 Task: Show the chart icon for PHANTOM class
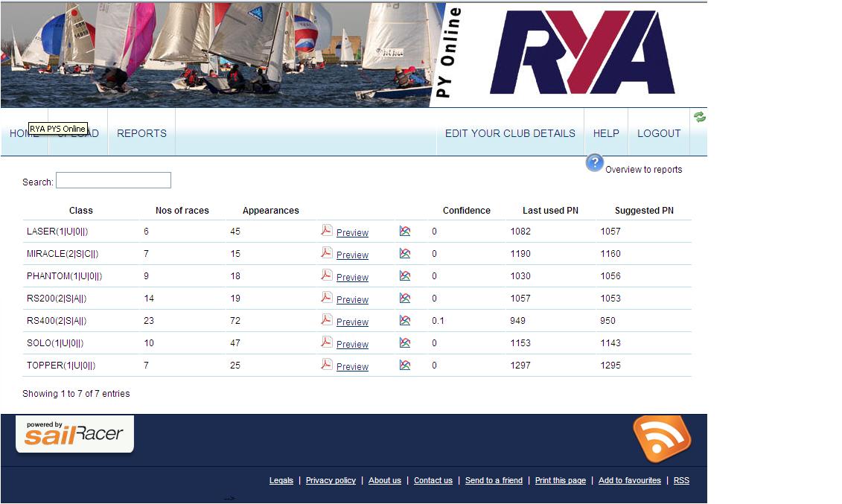pos(405,275)
